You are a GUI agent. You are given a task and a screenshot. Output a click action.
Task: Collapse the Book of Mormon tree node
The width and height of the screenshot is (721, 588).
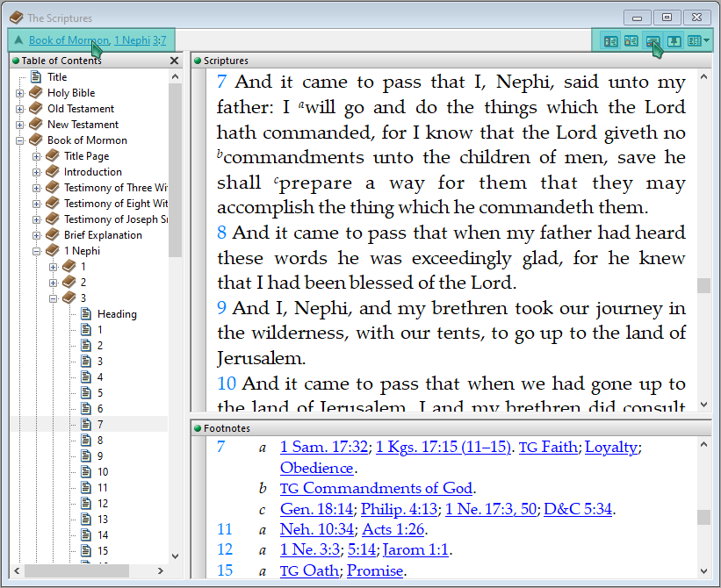pyautogui.click(x=19, y=140)
